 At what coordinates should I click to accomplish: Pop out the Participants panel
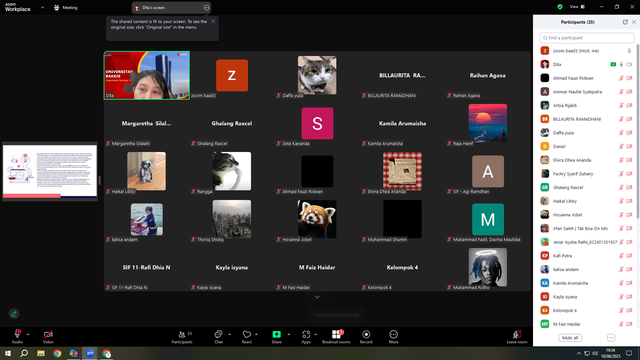point(625,22)
